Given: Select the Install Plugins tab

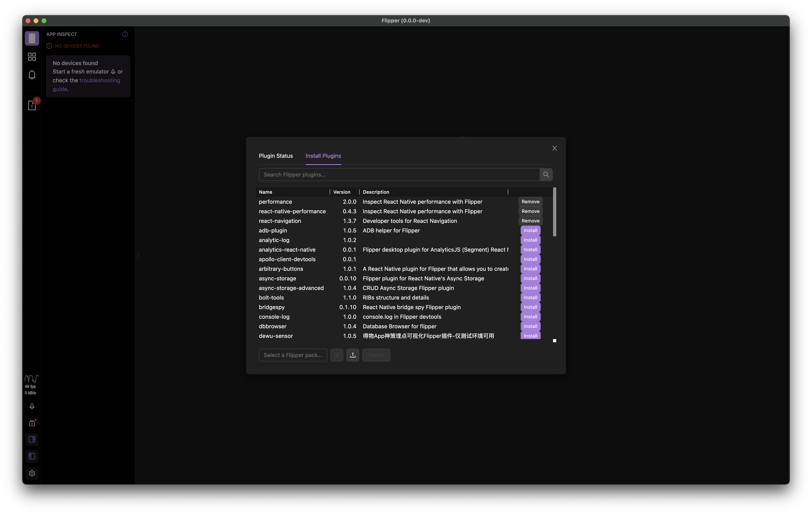Looking at the screenshot, I should (323, 156).
